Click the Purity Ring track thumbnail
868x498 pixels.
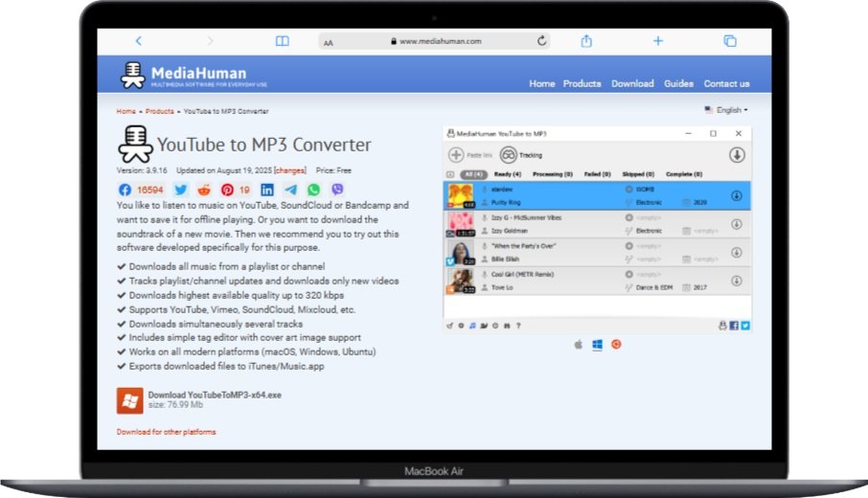coord(461,196)
